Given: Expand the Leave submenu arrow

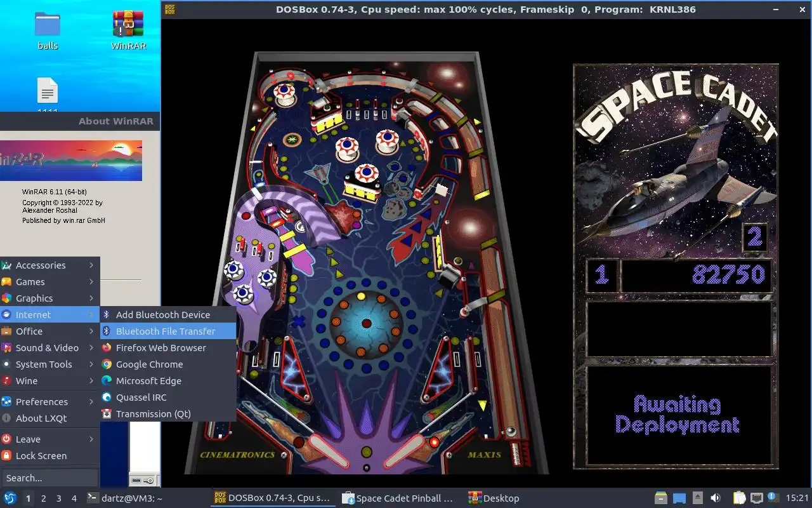Looking at the screenshot, I should tap(92, 439).
